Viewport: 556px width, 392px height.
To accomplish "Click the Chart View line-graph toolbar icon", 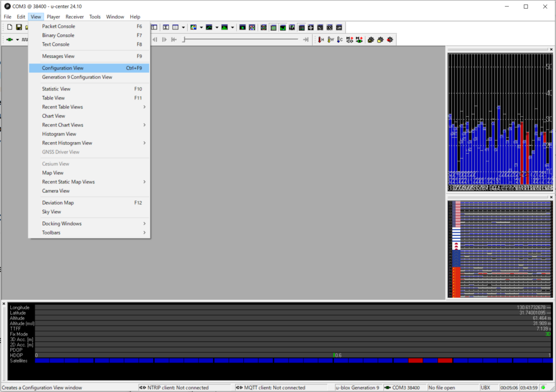I will coord(209,27).
